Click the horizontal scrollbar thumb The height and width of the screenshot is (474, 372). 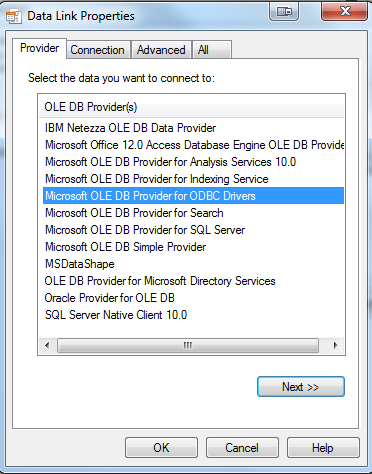(188, 345)
